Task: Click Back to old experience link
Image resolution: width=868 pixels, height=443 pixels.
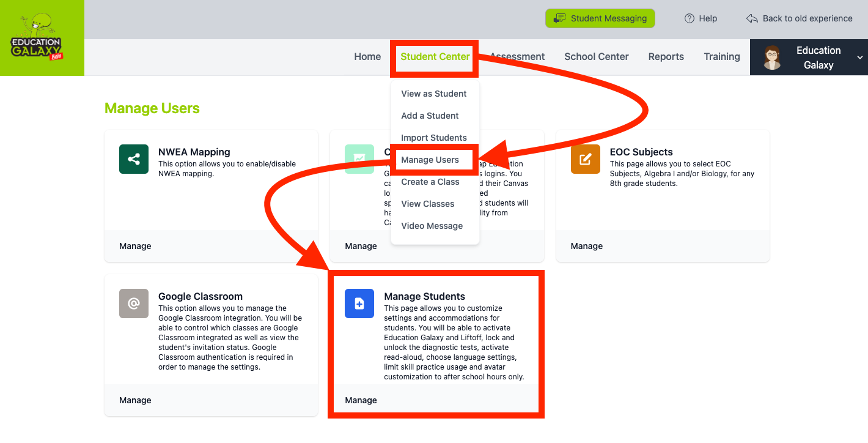Action: [x=800, y=18]
